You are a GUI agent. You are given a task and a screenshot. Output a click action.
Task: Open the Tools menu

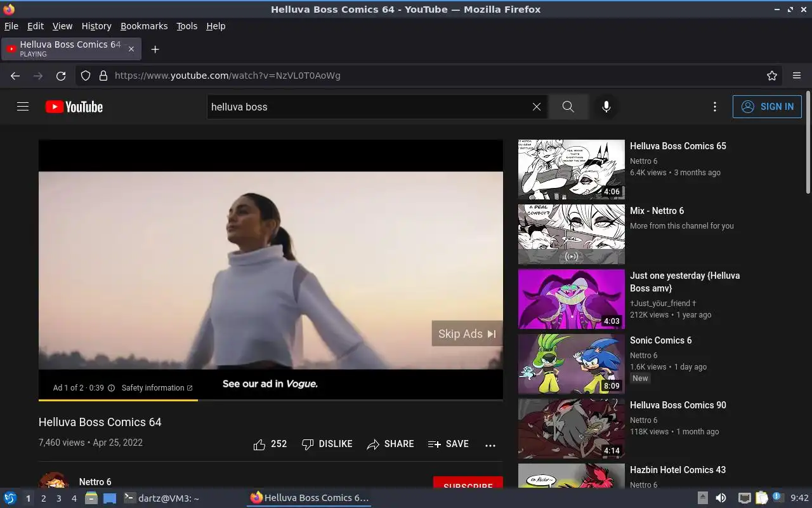tap(187, 26)
